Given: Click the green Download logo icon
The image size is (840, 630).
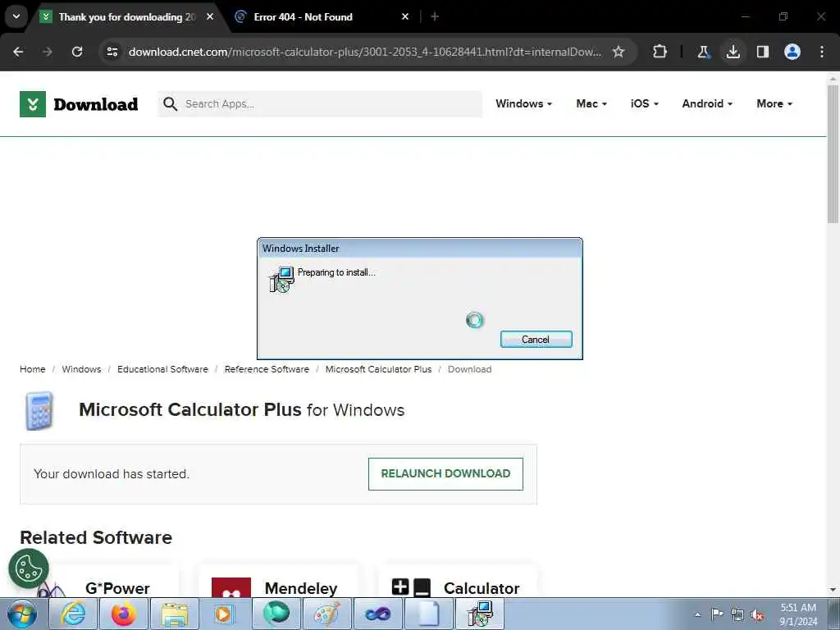Looking at the screenshot, I should (x=33, y=104).
